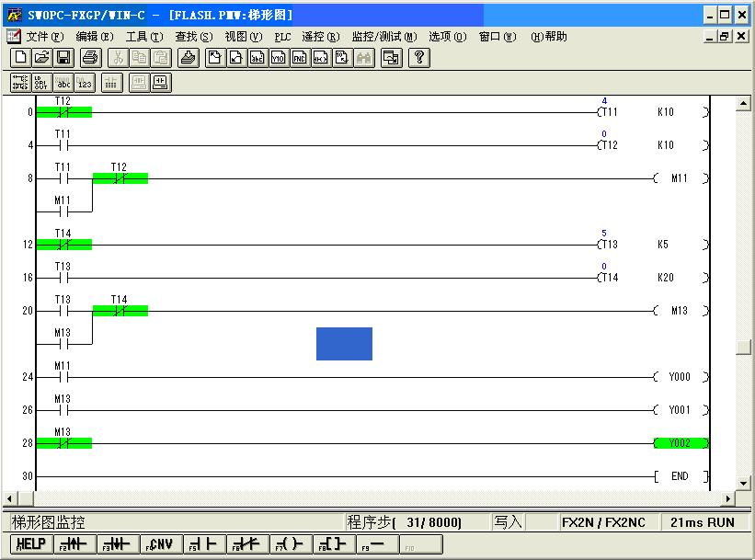Click the FNC function toolbar icon
The image size is (755, 560).
point(299,58)
